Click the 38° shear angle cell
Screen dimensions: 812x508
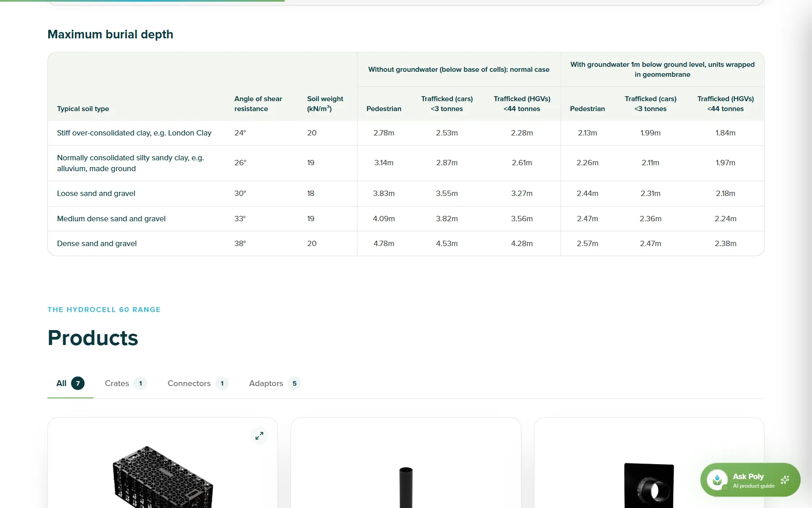click(240, 243)
